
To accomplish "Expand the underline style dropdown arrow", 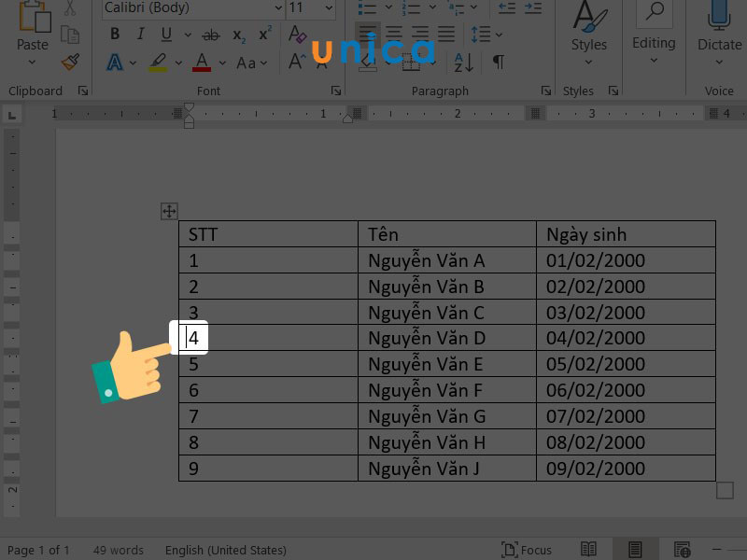I will tap(188, 35).
